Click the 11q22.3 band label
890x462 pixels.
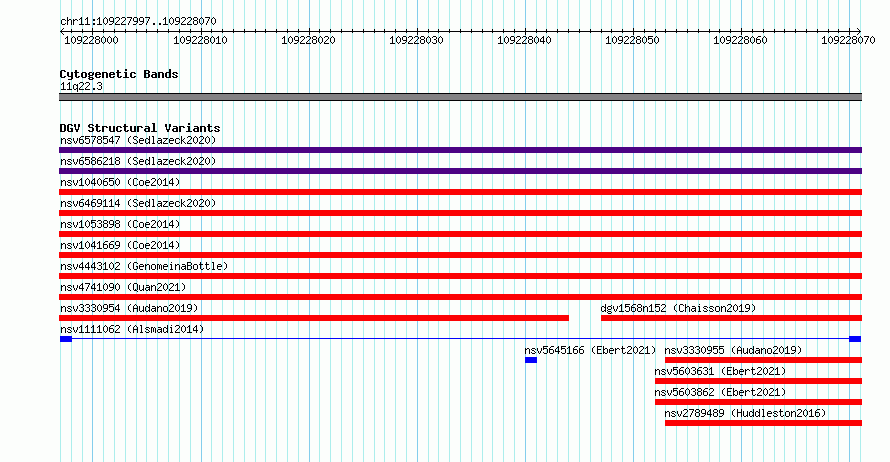(81, 86)
